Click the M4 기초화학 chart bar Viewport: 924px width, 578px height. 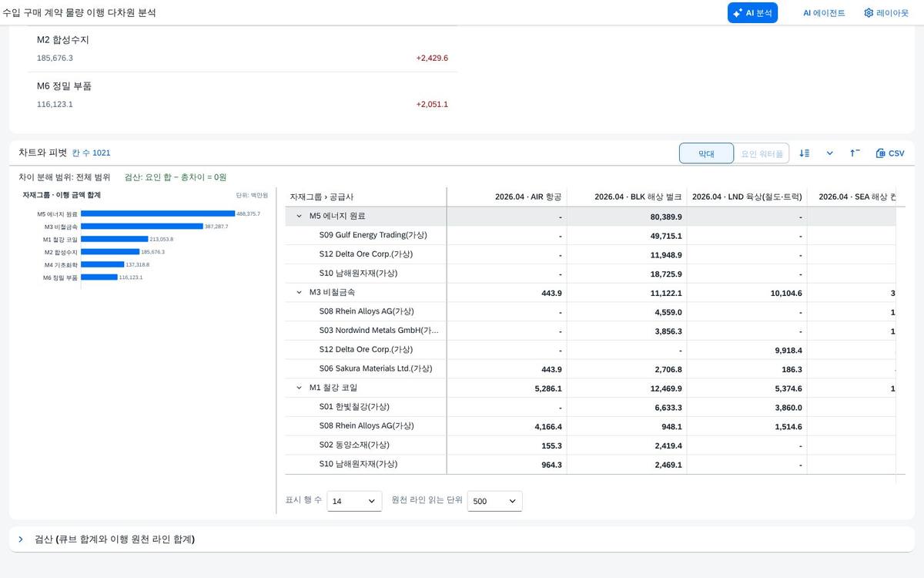click(102, 264)
